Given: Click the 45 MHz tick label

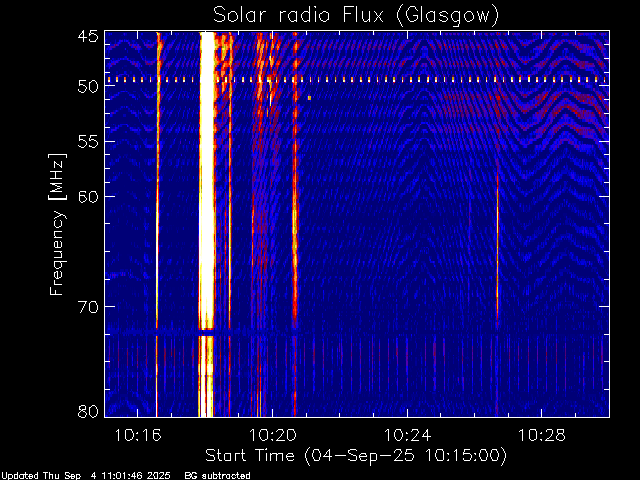Looking at the screenshot, I should click(x=88, y=36).
